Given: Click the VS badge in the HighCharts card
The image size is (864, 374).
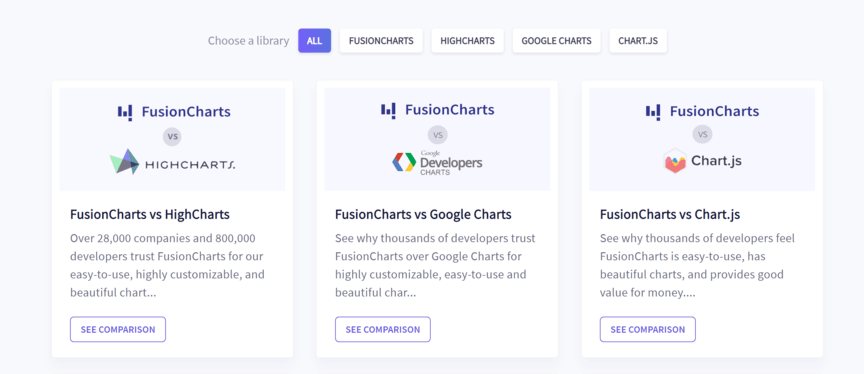Looking at the screenshot, I should click(x=172, y=137).
